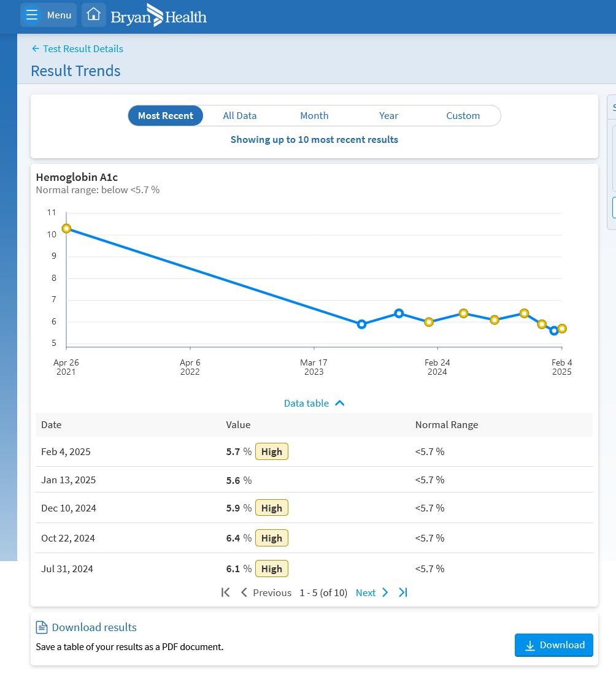Click the High badge for Feb 4, 2025
Viewport: 616px width, 674px height.
point(272,452)
